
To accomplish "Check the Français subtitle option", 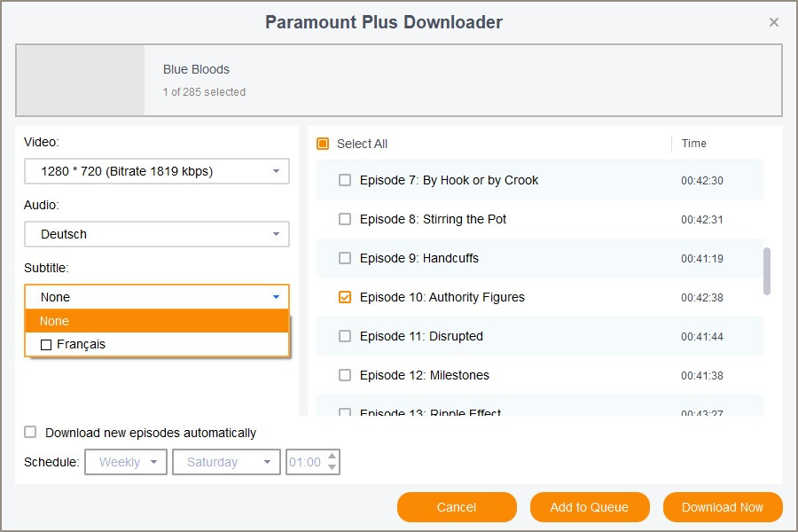I will [46, 344].
